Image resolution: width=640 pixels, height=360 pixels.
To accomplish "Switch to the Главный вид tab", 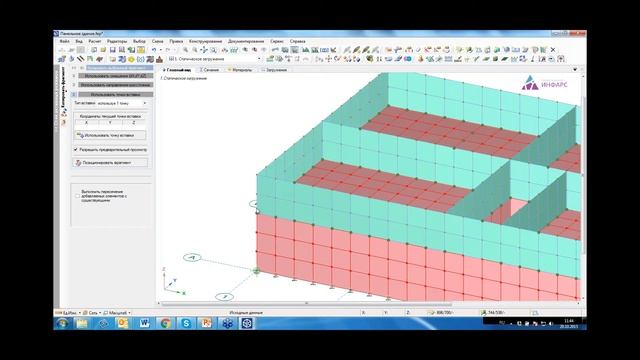I will point(177,70).
